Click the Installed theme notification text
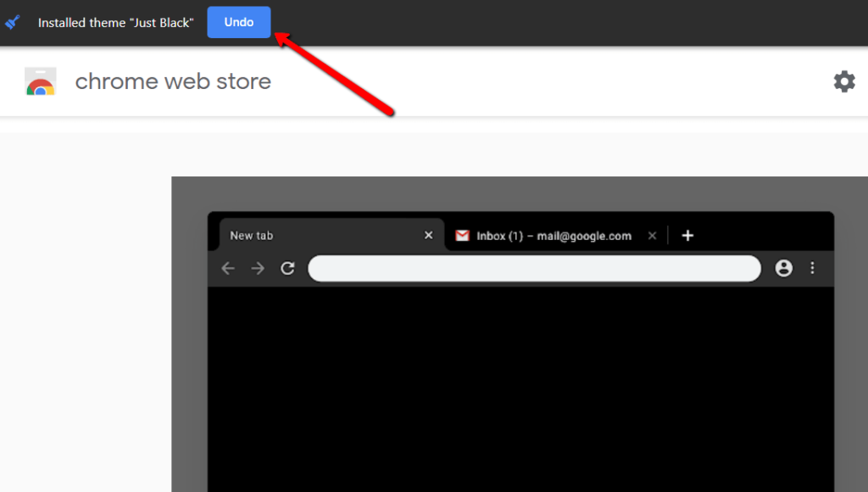The height and width of the screenshot is (492, 868). tap(114, 23)
